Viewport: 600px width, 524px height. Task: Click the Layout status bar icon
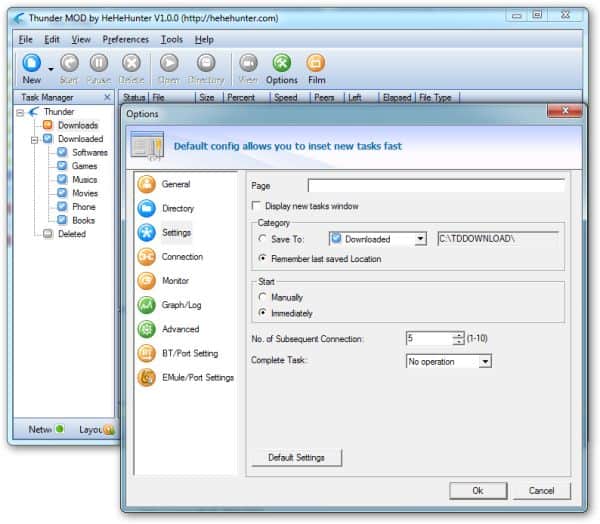click(x=109, y=429)
